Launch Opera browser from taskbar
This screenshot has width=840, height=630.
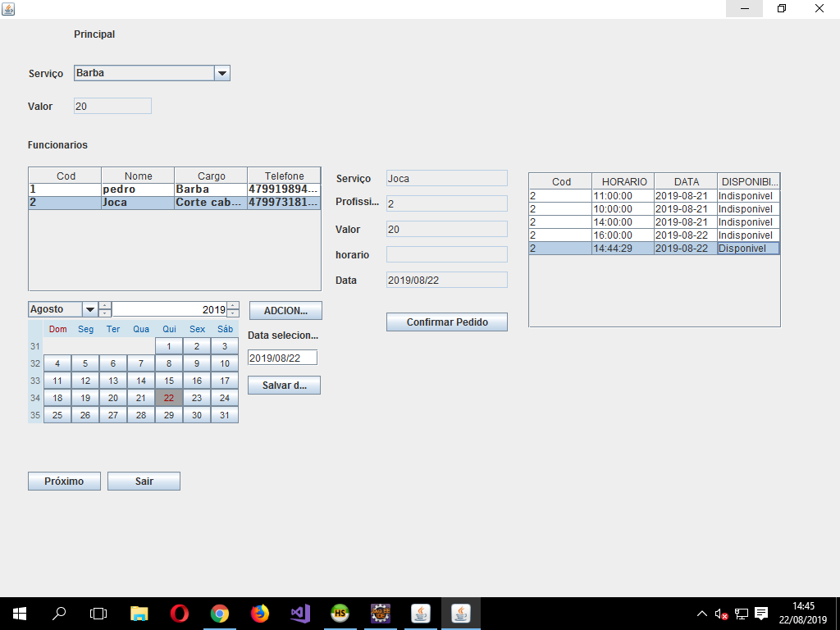tap(180, 614)
